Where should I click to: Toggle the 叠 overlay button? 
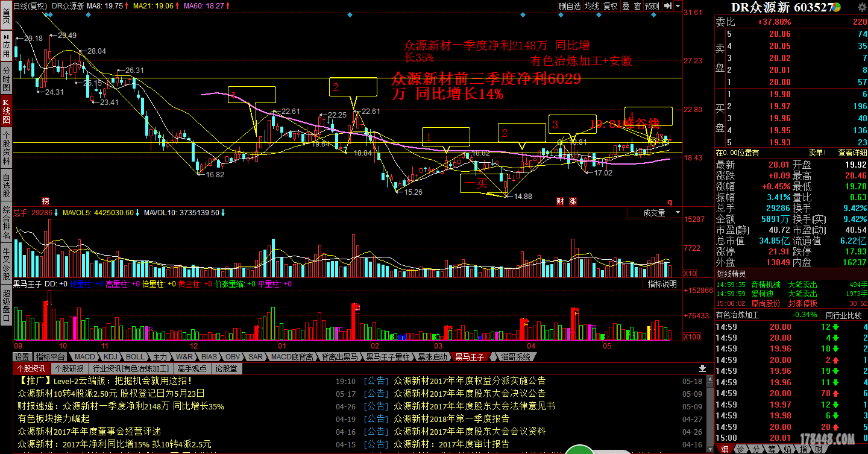(x=626, y=6)
